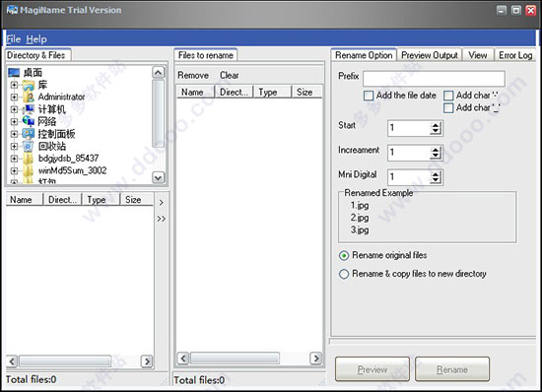Open the Error Log tab

(x=515, y=55)
